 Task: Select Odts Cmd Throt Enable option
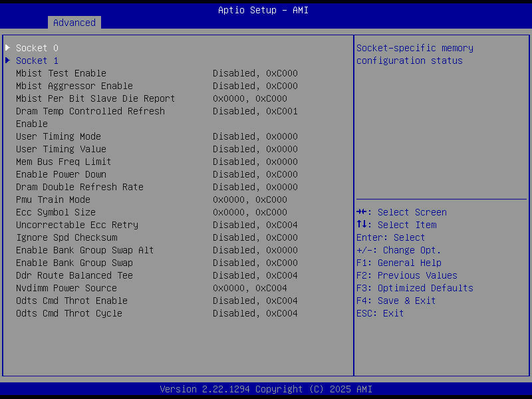(71, 300)
